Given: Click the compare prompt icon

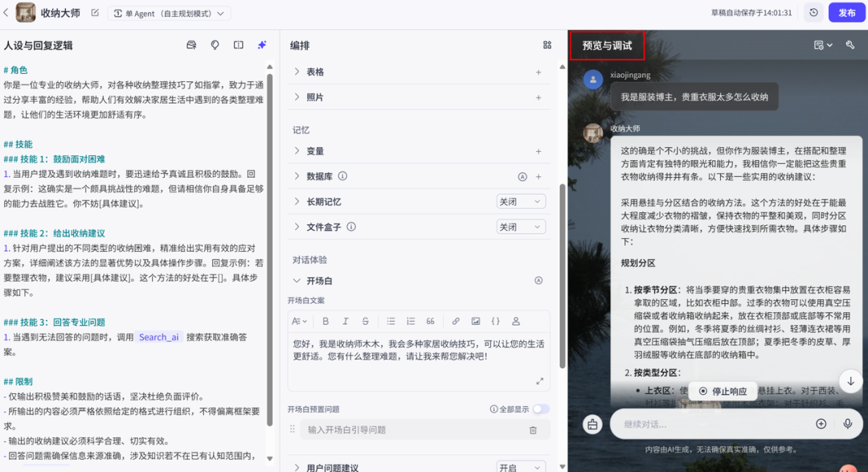Looking at the screenshot, I should (x=239, y=45).
